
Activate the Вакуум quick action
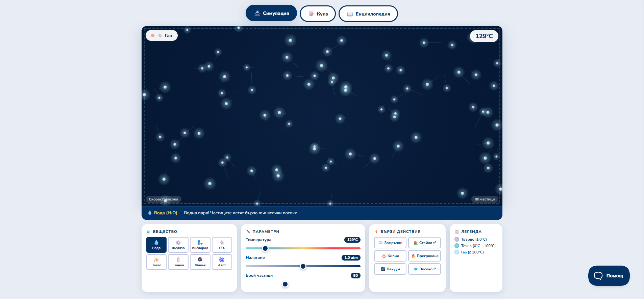[390, 269]
